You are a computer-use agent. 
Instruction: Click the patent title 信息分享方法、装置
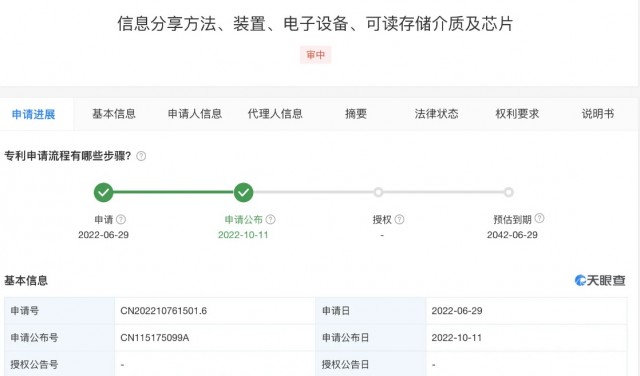click(315, 23)
